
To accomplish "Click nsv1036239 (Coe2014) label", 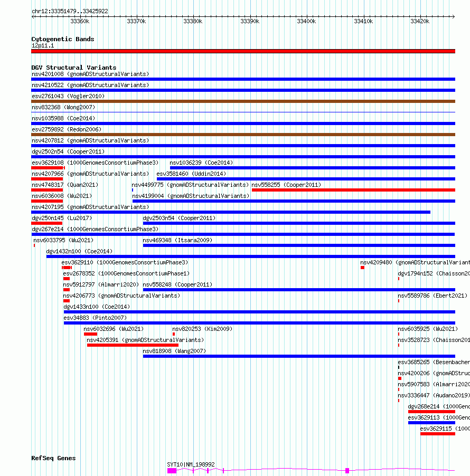I will 201,163.
